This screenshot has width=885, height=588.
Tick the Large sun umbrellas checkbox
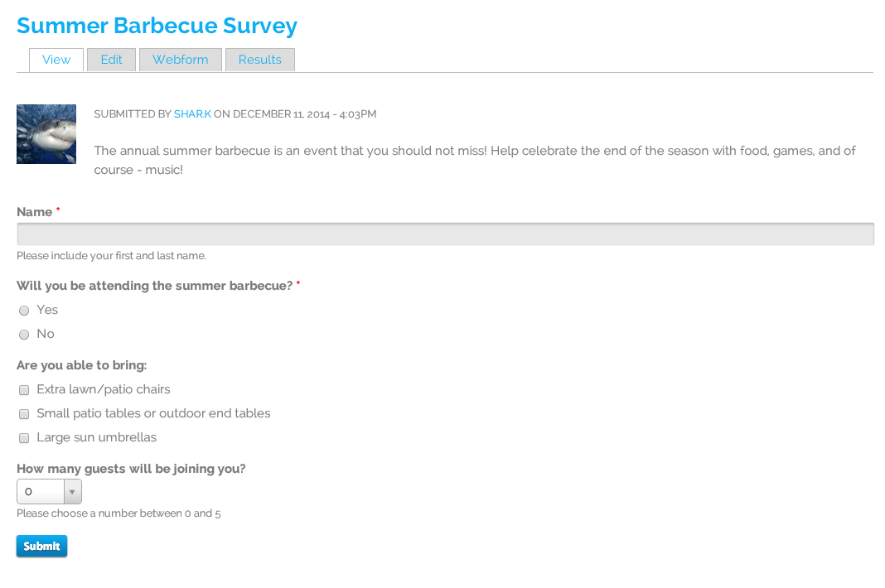[x=24, y=438]
